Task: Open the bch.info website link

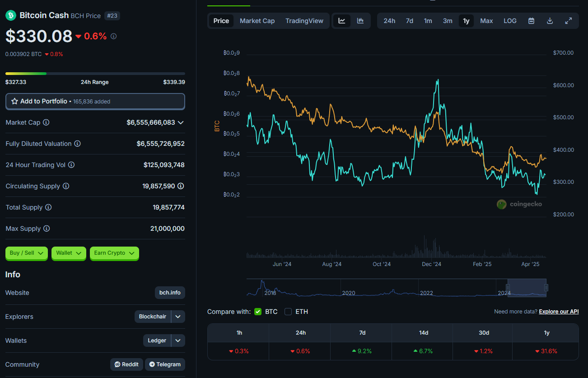Action: (170, 293)
